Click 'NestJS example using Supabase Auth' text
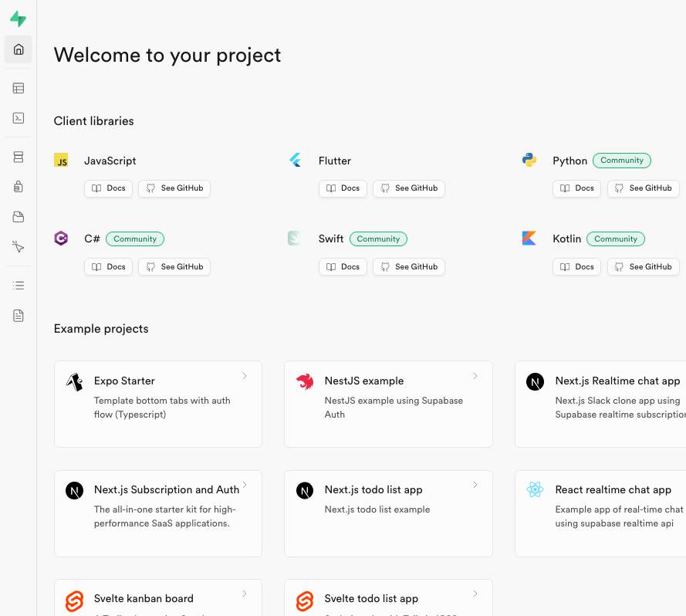The height and width of the screenshot is (616, 686). 394,408
